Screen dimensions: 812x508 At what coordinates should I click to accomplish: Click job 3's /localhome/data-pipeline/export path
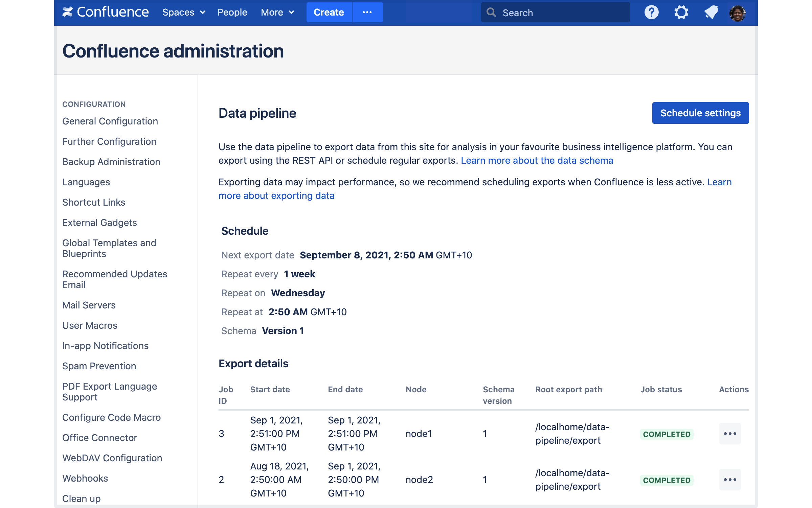572,434
